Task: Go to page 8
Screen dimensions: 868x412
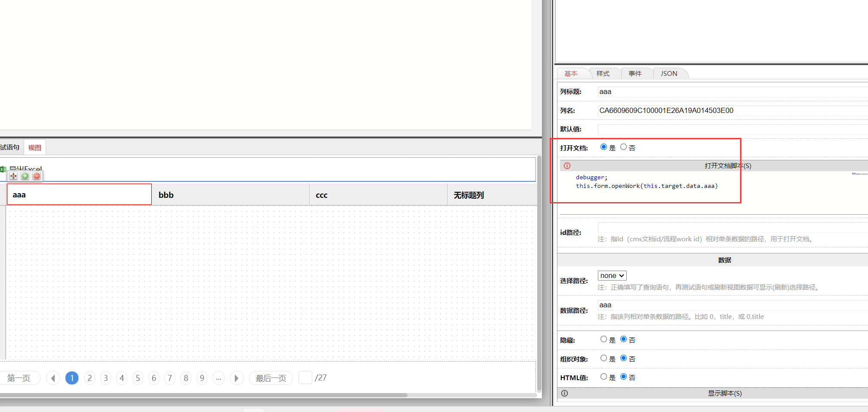Action: pos(186,378)
